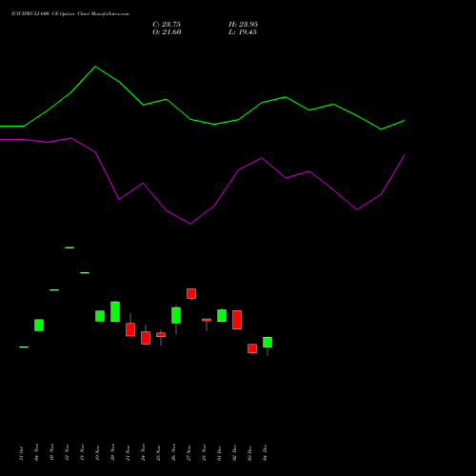The width and height of the screenshot is (476, 476).
Task: Click the thin red candle above 28 Nov
Action: tap(207, 320)
